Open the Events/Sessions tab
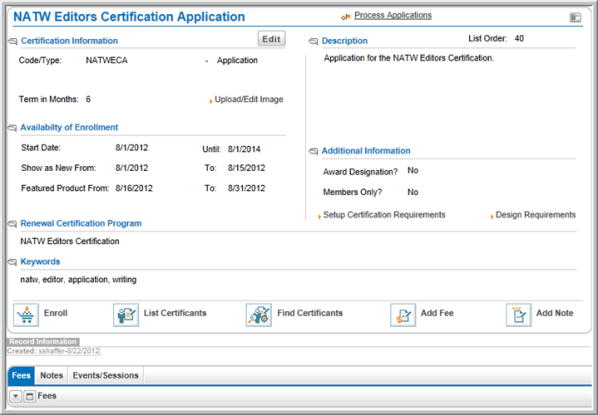598x415 pixels. point(106,375)
